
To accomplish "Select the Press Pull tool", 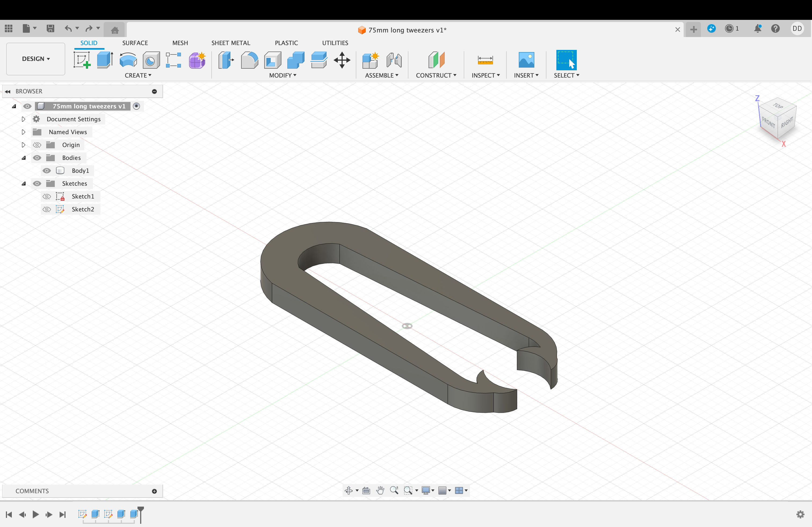I will click(x=226, y=60).
